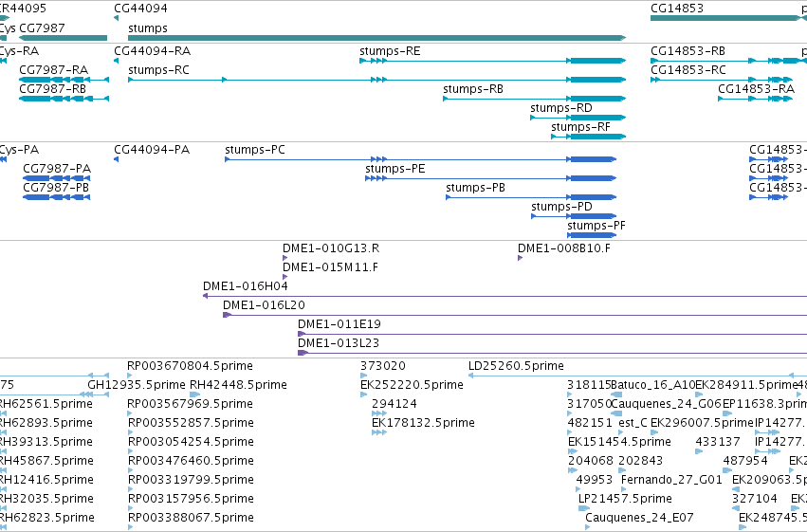
Task: Click the GH12935.5prime EST label
Action: click(x=137, y=385)
